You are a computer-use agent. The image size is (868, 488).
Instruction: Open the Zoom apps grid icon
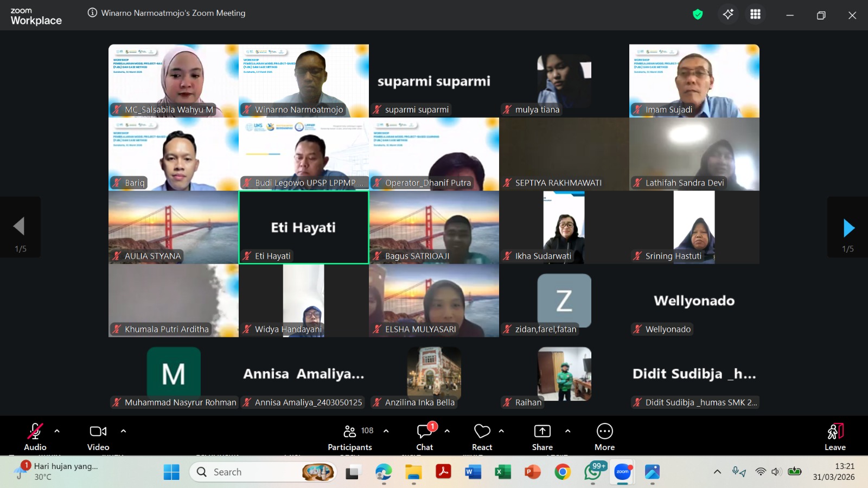755,15
